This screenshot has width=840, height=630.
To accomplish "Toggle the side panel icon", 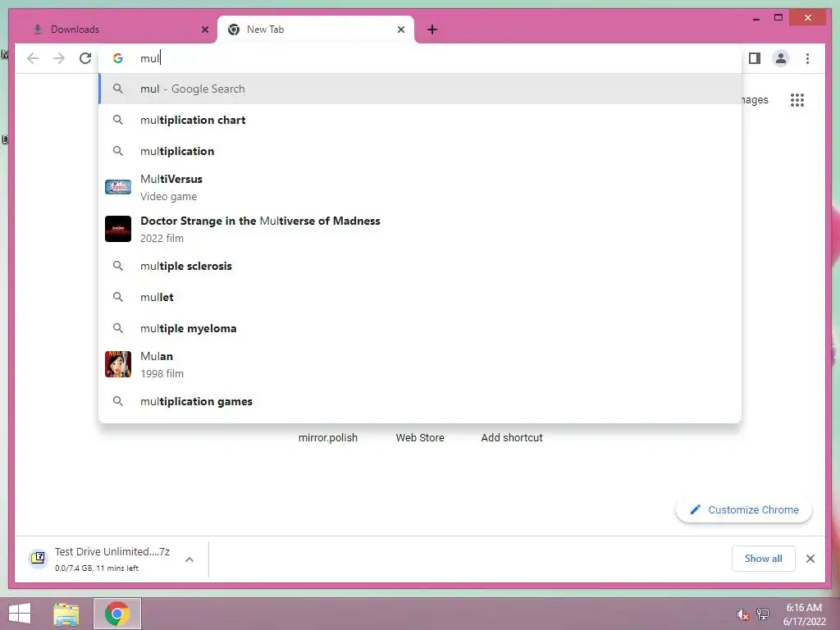I will coord(755,58).
